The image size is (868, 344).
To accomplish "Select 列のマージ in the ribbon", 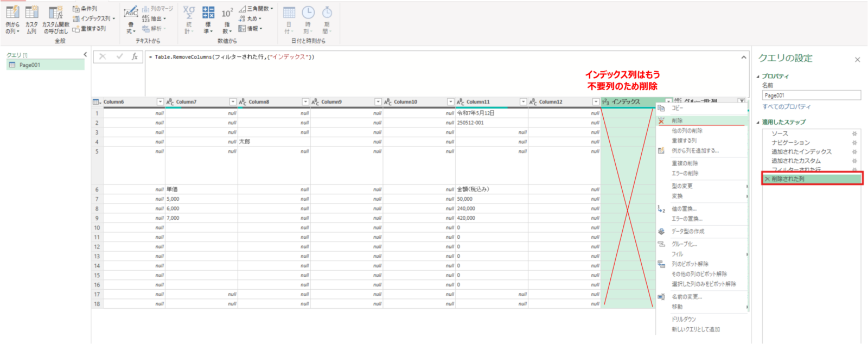I will coord(157,9).
